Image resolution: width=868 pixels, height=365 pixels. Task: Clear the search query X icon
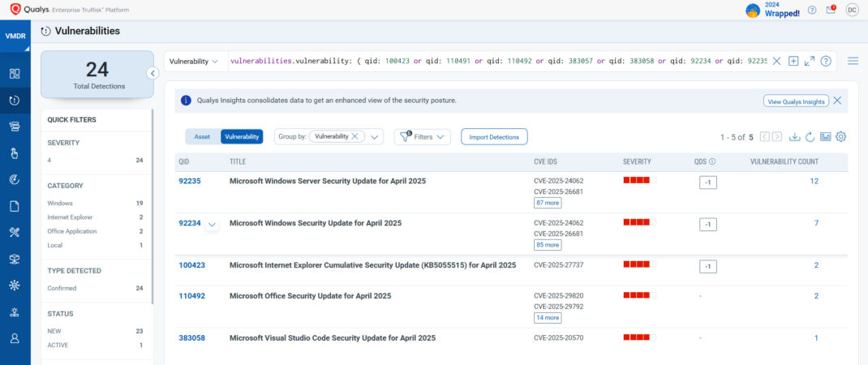click(x=776, y=62)
